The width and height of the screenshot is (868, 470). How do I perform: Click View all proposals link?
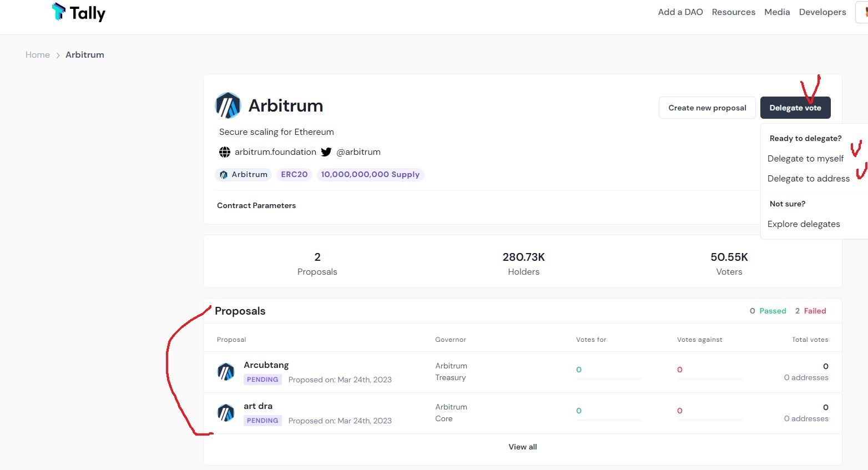(523, 447)
